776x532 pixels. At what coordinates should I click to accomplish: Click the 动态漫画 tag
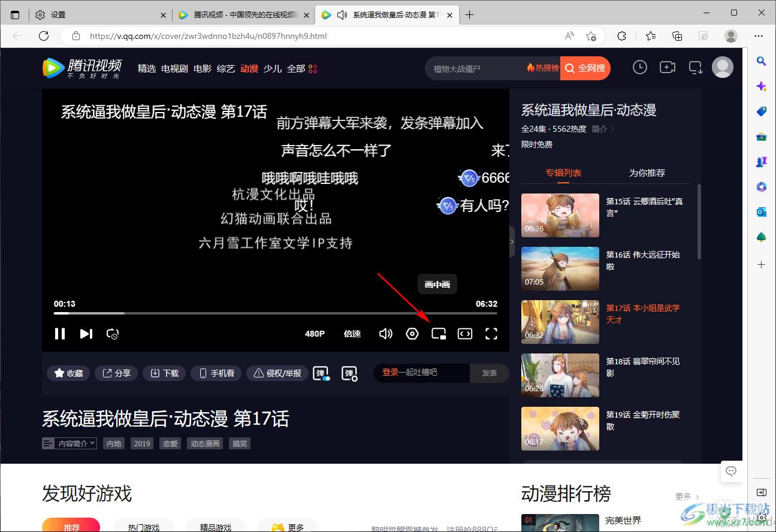[205, 443]
